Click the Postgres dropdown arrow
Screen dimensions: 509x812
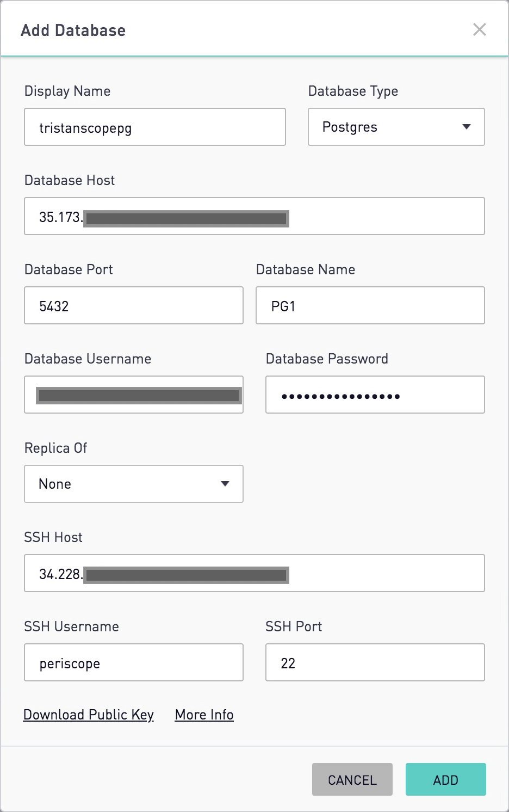pos(466,127)
